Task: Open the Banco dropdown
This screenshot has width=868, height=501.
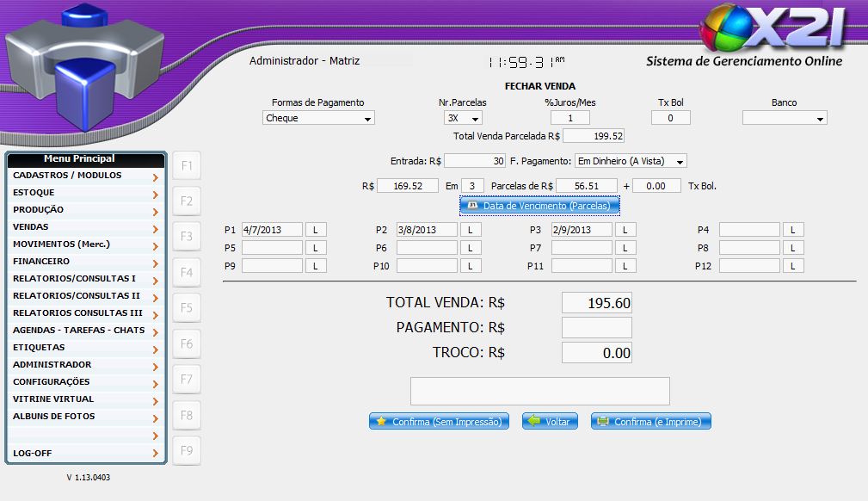Action: click(784, 118)
